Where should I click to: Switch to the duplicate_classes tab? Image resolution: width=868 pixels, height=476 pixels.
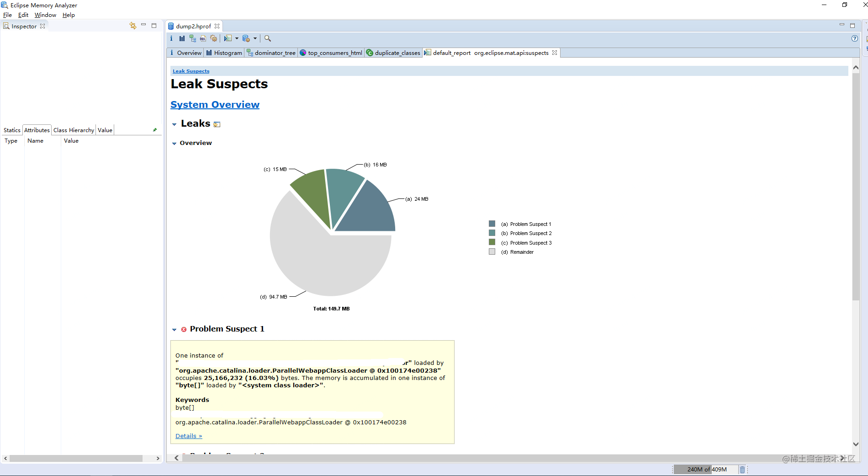[x=393, y=53]
